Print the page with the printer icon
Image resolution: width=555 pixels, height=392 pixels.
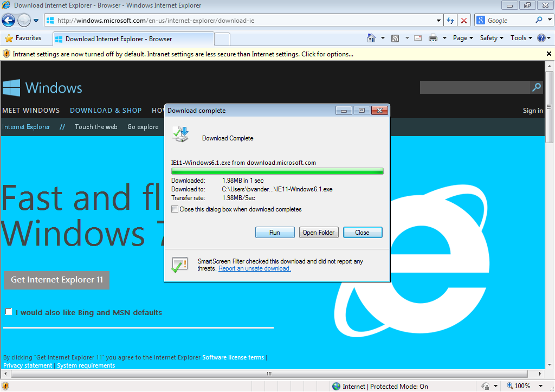coord(433,38)
